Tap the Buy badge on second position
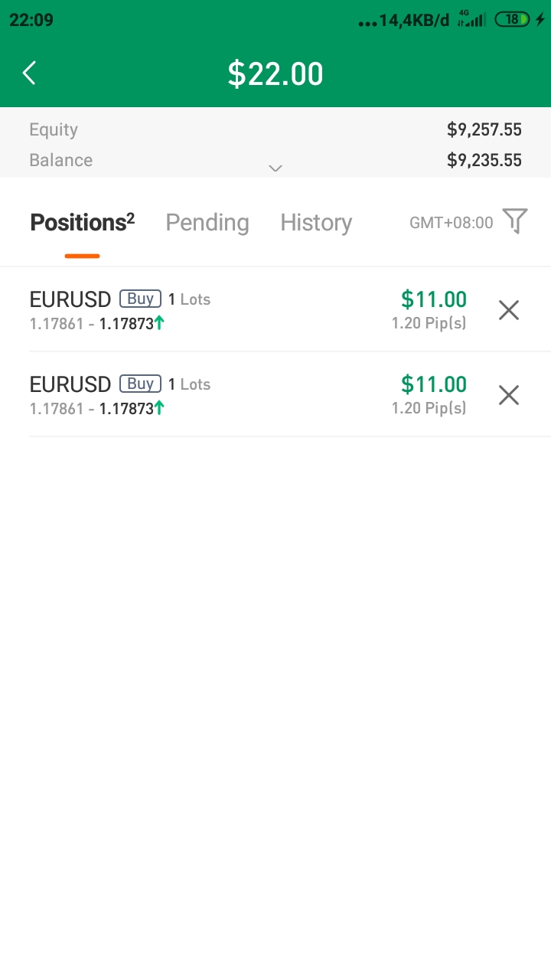The width and height of the screenshot is (551, 980). pos(140,384)
